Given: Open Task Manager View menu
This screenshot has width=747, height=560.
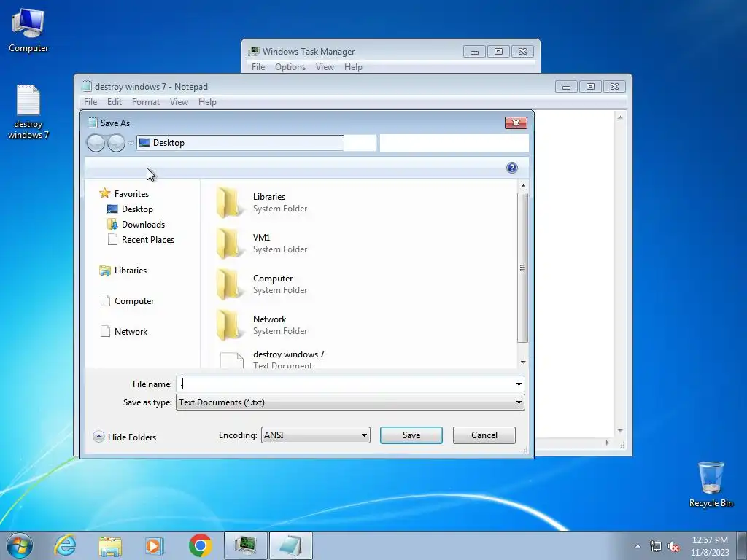Looking at the screenshot, I should (x=325, y=67).
